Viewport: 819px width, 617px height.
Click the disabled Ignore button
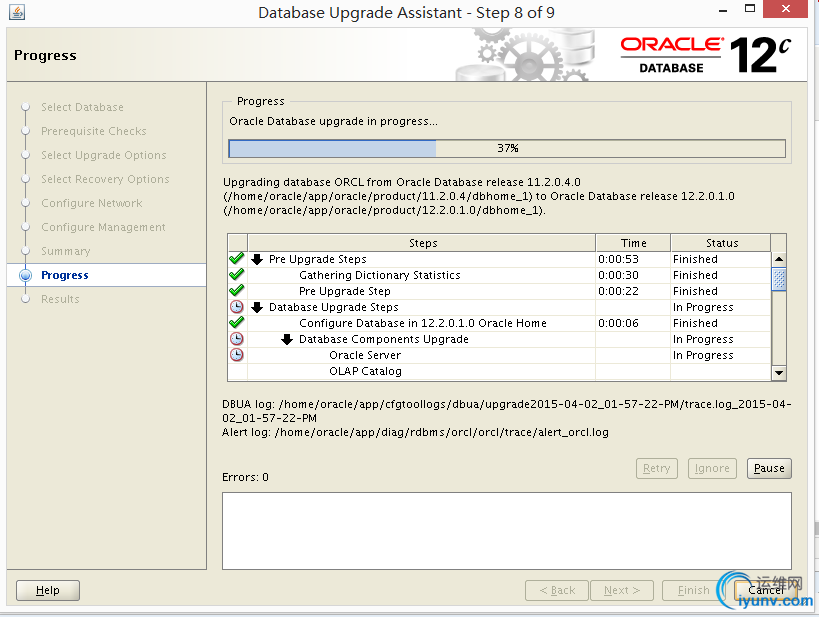point(712,468)
